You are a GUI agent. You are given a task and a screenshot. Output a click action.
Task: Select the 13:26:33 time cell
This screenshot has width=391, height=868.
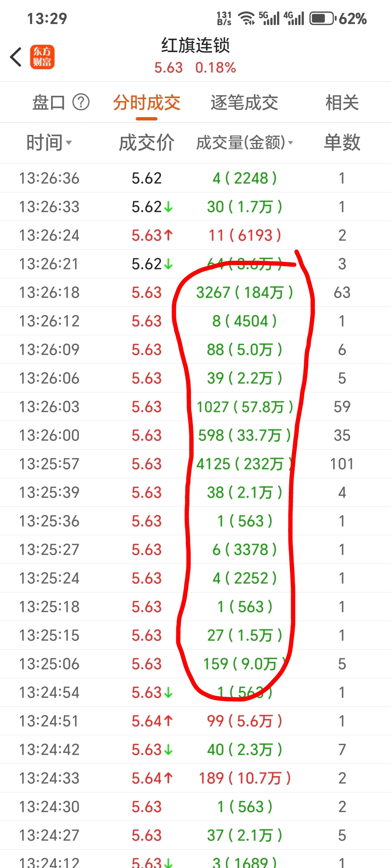click(49, 207)
